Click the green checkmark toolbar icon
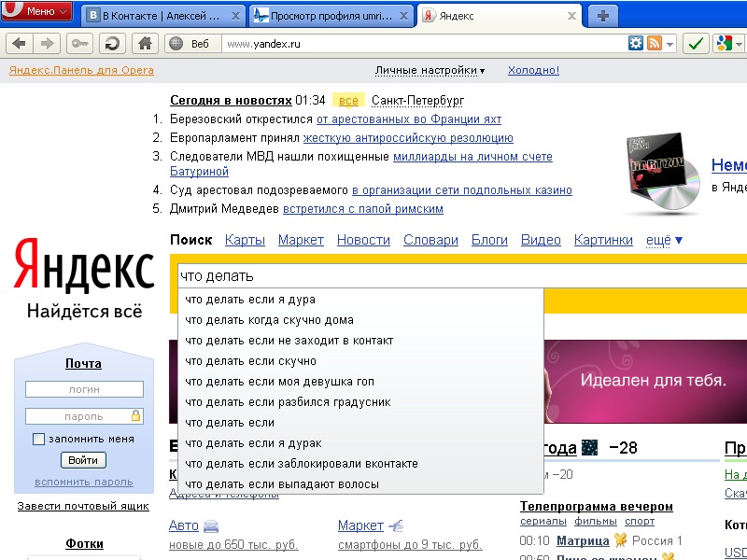The image size is (747, 560). (696, 43)
